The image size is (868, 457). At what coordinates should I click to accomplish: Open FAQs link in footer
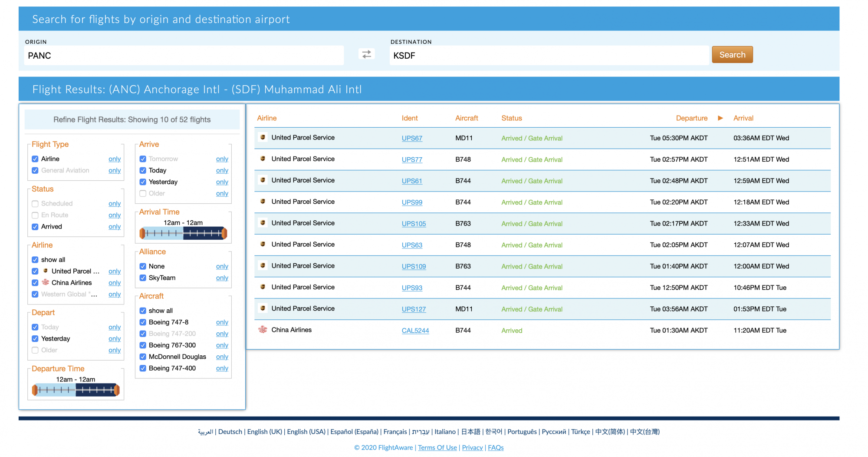tap(496, 447)
